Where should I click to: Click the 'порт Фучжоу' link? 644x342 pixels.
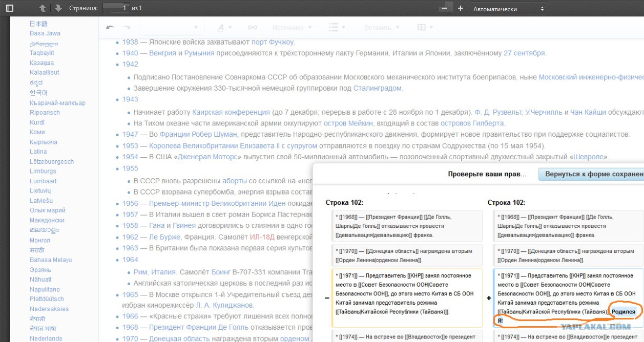click(273, 42)
